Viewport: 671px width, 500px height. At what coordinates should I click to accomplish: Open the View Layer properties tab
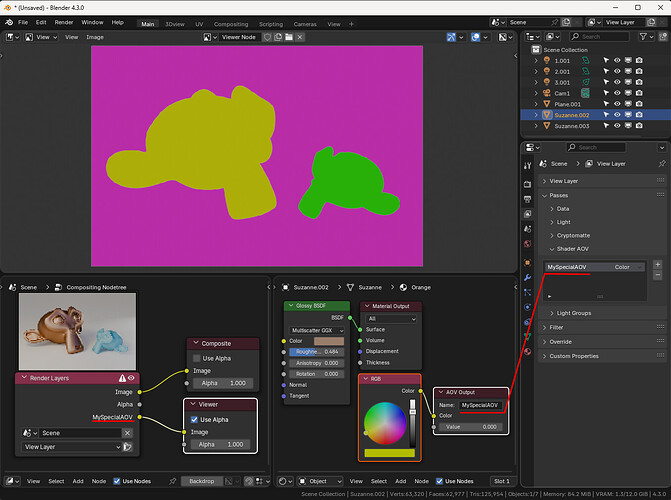(528, 214)
